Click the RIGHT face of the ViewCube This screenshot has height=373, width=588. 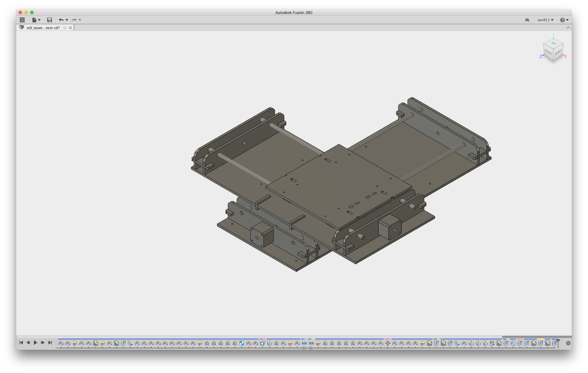558,52
